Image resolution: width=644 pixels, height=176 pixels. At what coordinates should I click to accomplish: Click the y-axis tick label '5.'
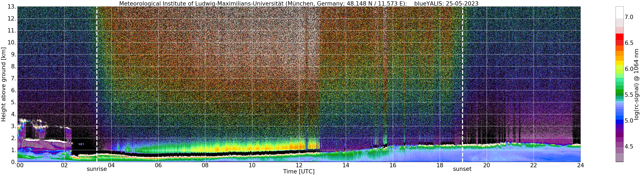coord(13,102)
